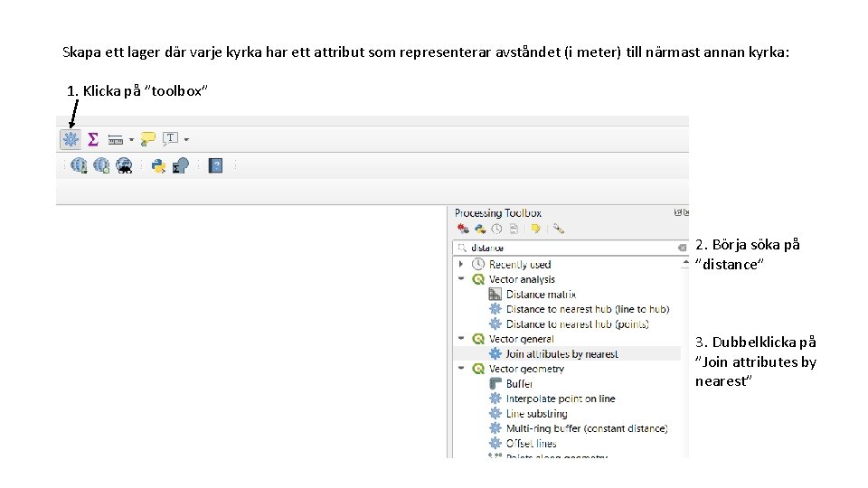Select the Distance matrix algorithm
The height and width of the screenshot is (488, 868).
(541, 295)
